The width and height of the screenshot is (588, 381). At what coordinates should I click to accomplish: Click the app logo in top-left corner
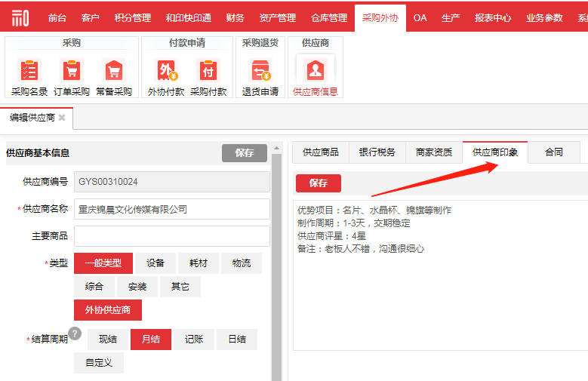(x=20, y=17)
